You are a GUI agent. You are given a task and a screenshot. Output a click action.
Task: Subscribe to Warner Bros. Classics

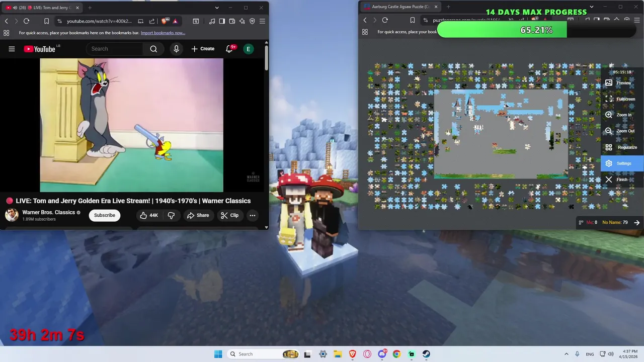pyautogui.click(x=105, y=215)
